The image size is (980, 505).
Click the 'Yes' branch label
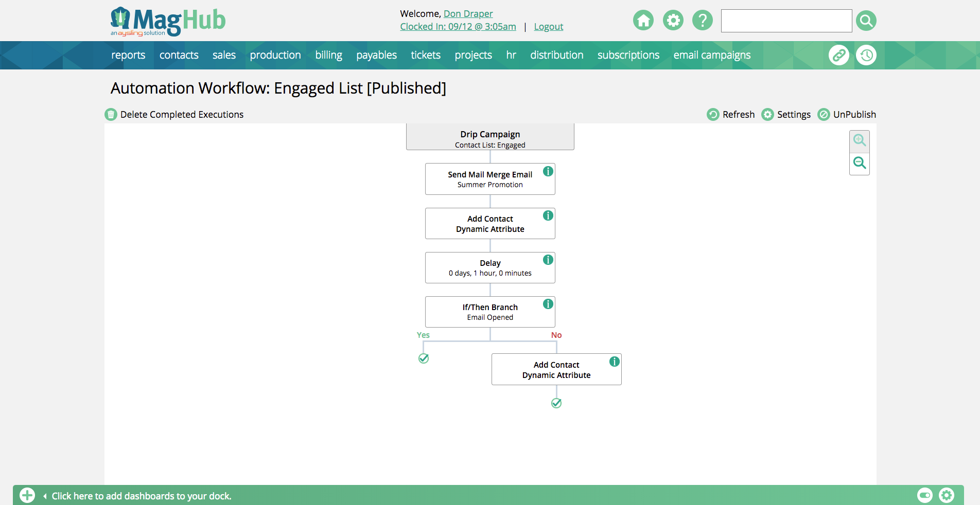pyautogui.click(x=423, y=335)
